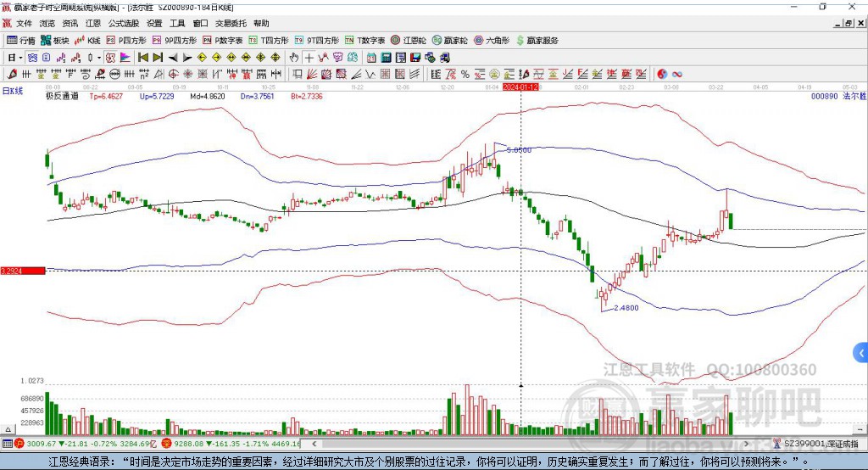
Task: Open the T四方形 tool
Action: coord(269,41)
